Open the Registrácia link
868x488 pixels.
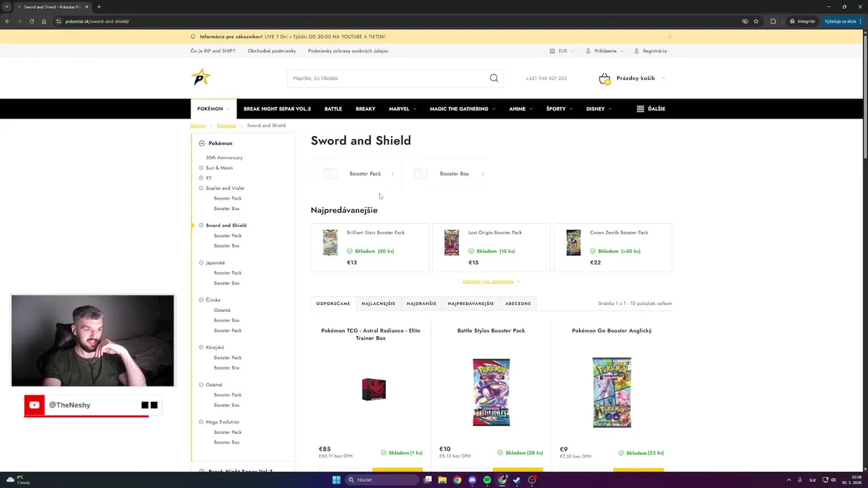point(650,51)
